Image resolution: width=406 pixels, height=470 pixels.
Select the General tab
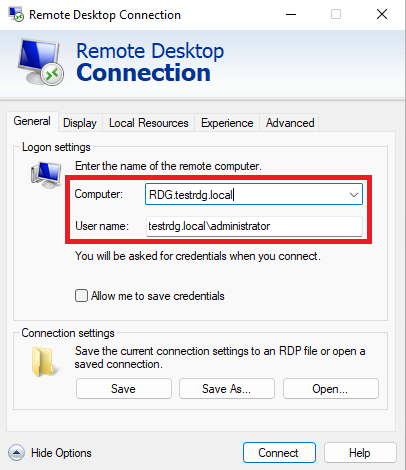point(32,121)
